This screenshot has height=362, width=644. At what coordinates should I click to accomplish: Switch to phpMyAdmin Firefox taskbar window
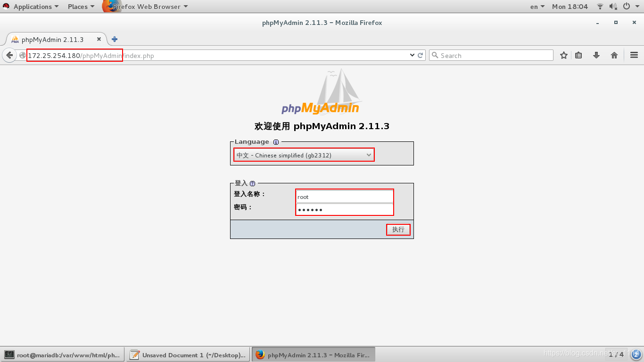314,355
